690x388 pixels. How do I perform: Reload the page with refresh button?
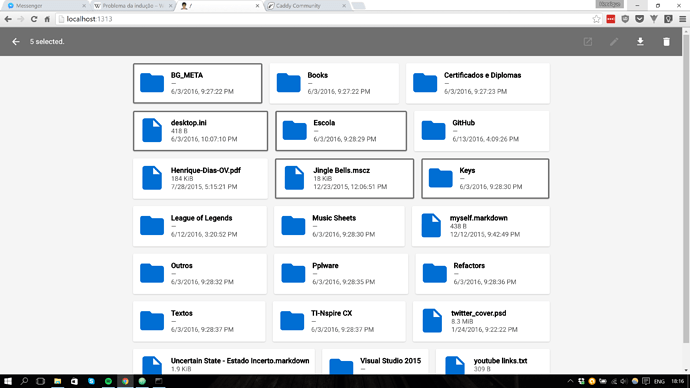[x=34, y=19]
